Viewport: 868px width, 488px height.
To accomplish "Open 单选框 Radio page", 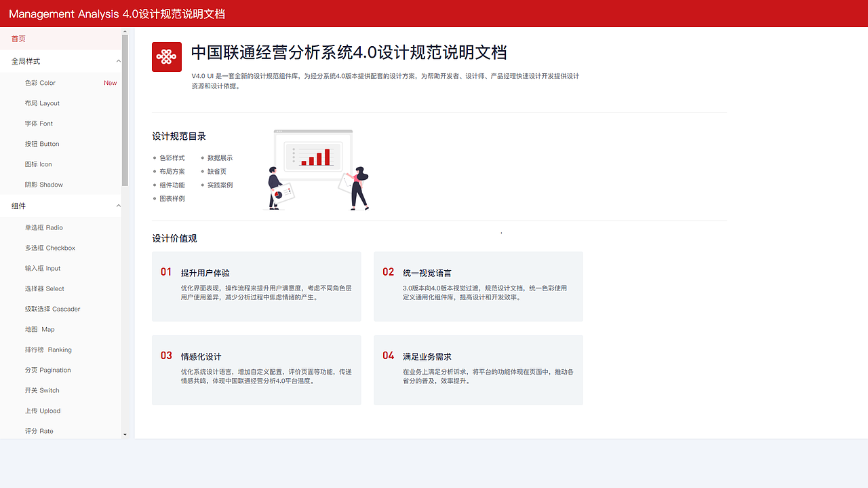I will tap(43, 227).
